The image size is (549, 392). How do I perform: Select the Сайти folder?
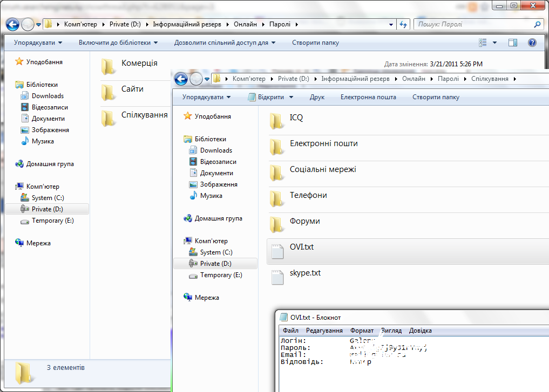[x=132, y=89]
